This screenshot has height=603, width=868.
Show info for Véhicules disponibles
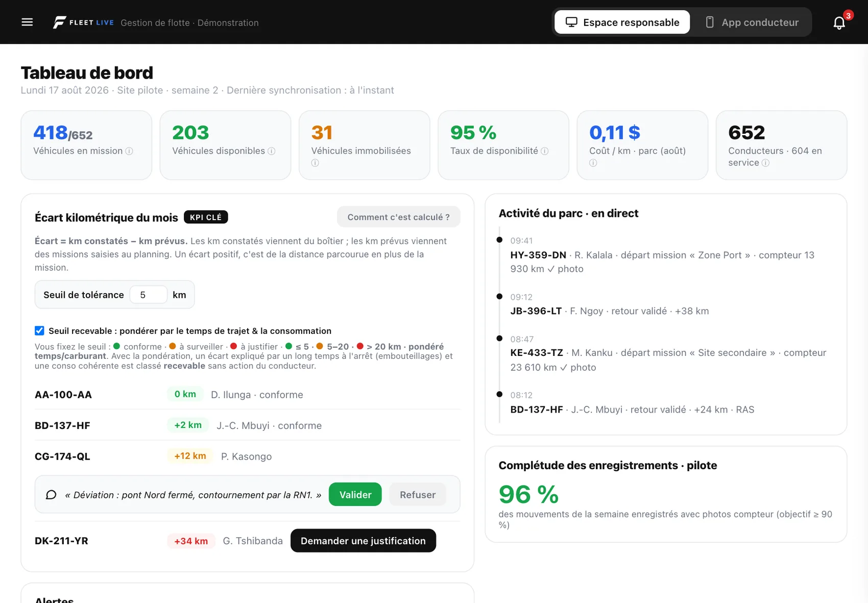coord(272,151)
